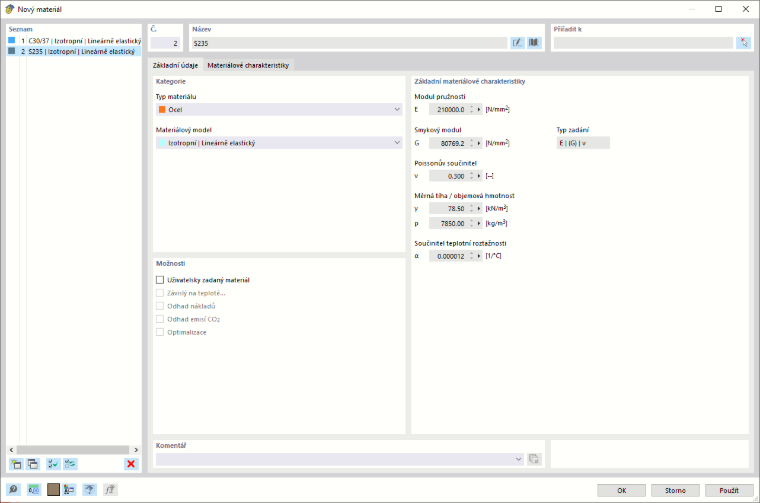The width and height of the screenshot is (760, 503).
Task: Click the Použít button
Action: pyautogui.click(x=729, y=490)
